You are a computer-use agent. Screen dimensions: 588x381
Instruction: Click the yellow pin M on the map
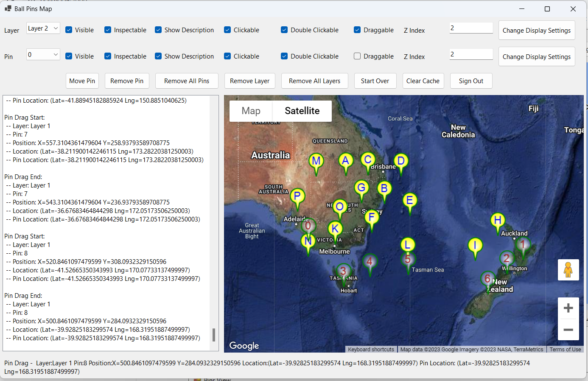coord(316,161)
